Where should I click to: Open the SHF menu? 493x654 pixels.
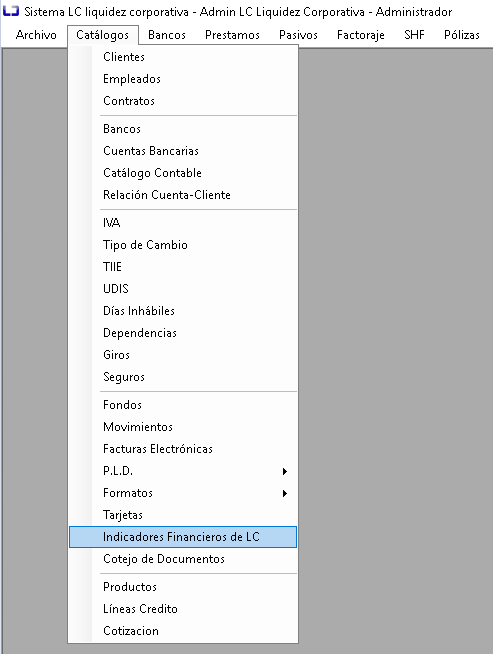click(414, 35)
